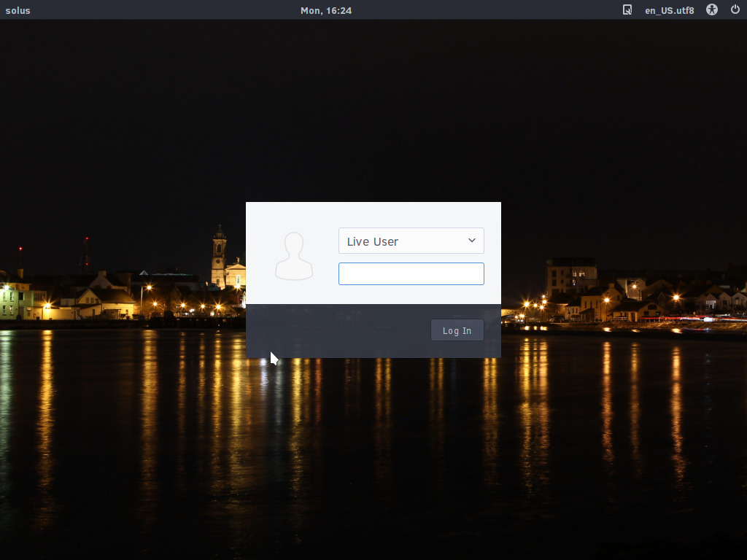Select the Mon, 16:24 clock
Image resolution: width=747 pixels, height=560 pixels.
click(x=326, y=9)
